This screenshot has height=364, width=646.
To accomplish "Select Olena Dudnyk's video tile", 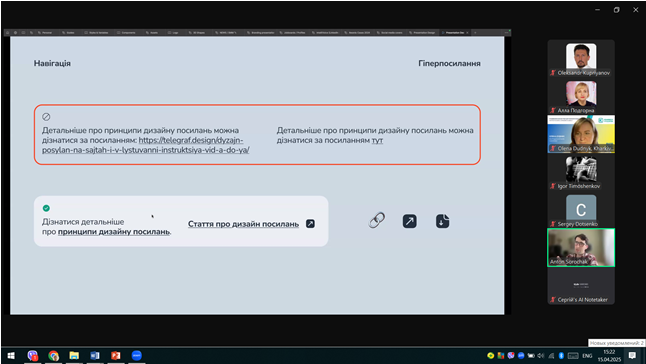I will [x=581, y=134].
